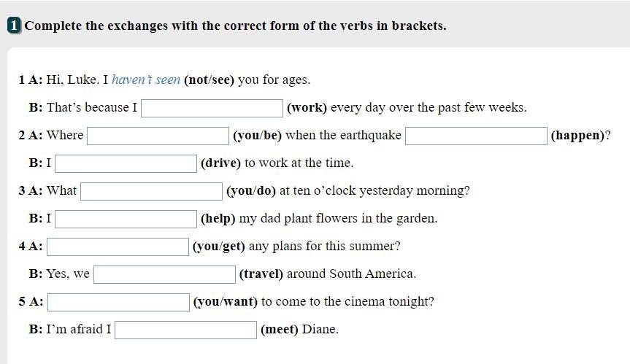Select the blank before (help)
This screenshot has width=630, height=364.
(x=126, y=219)
